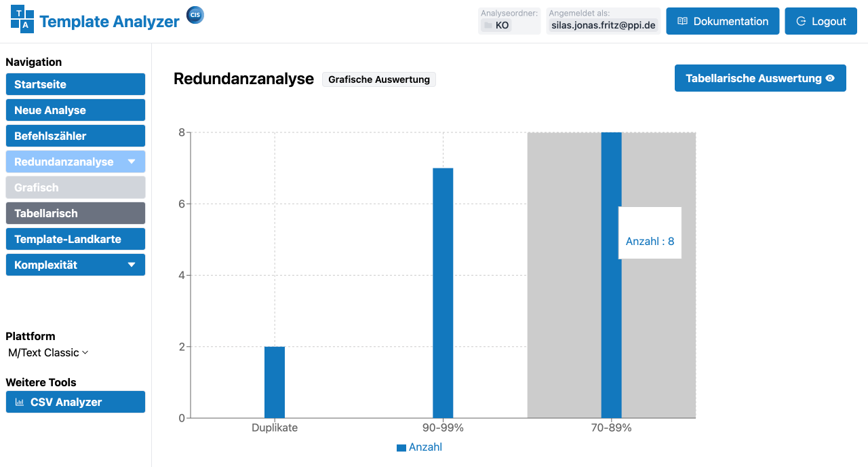Click the book icon in Dokumentation
This screenshot has height=467, width=868.
[x=682, y=22]
